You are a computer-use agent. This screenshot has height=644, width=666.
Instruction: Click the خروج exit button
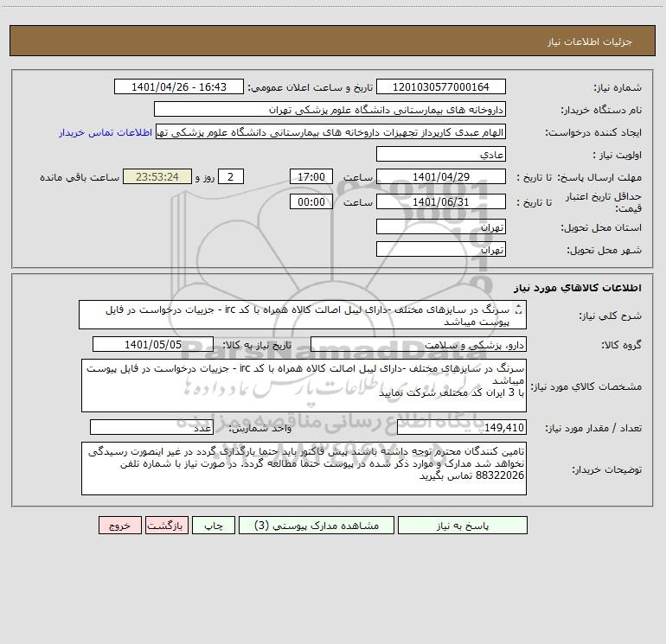click(119, 525)
